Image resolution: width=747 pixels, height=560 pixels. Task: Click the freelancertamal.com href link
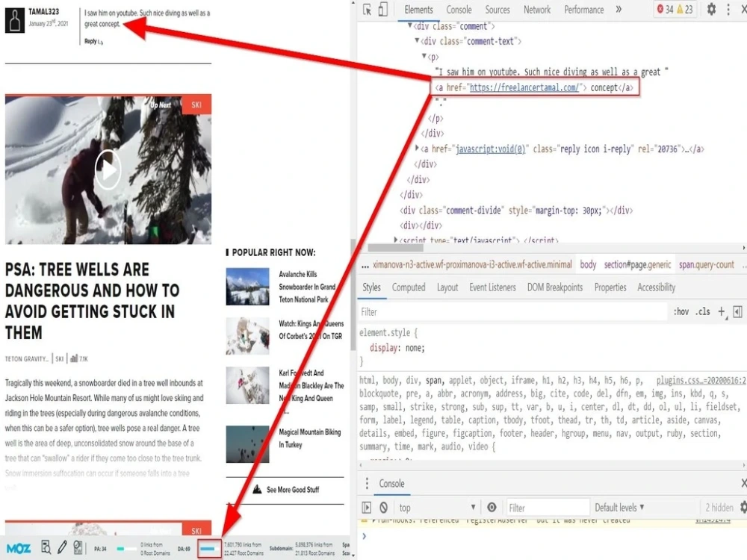pos(524,87)
